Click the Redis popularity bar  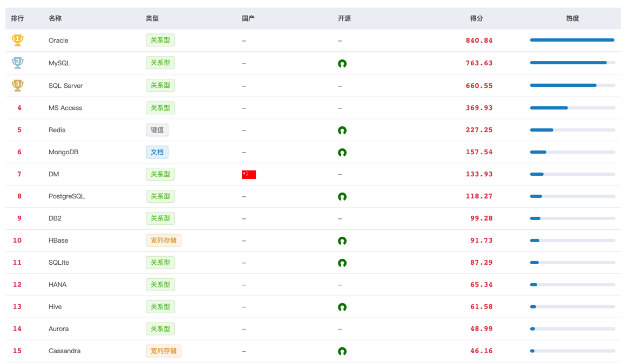572,130
